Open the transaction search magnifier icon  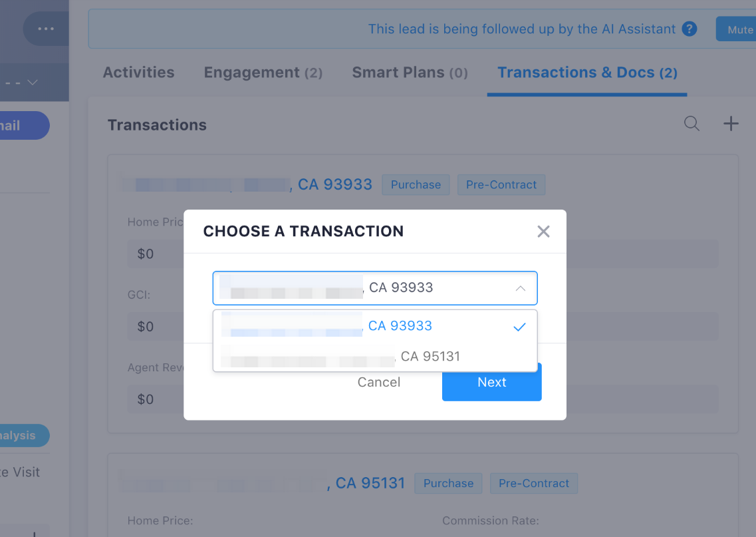click(692, 124)
